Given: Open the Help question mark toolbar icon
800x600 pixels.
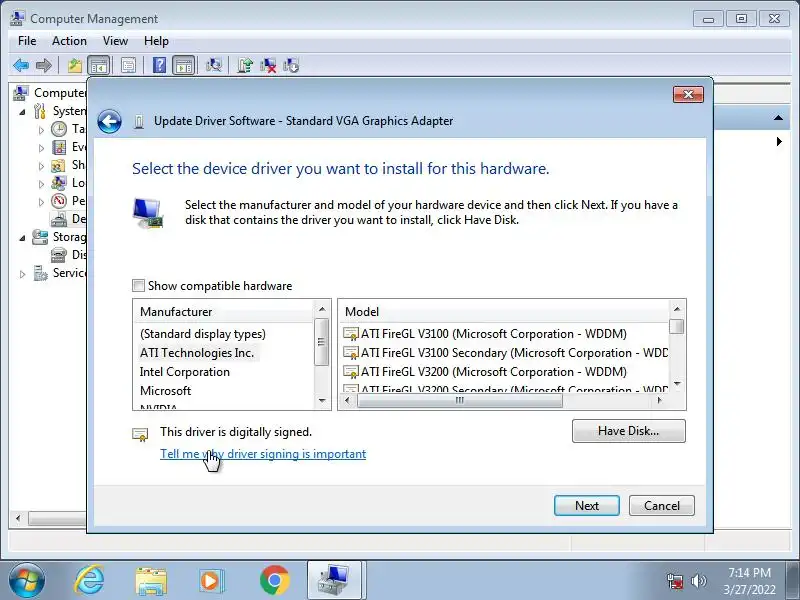Looking at the screenshot, I should click(x=159, y=65).
